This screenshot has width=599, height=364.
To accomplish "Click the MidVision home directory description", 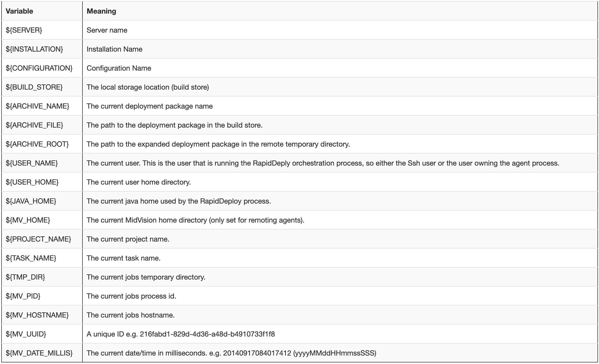I will coord(195,220).
